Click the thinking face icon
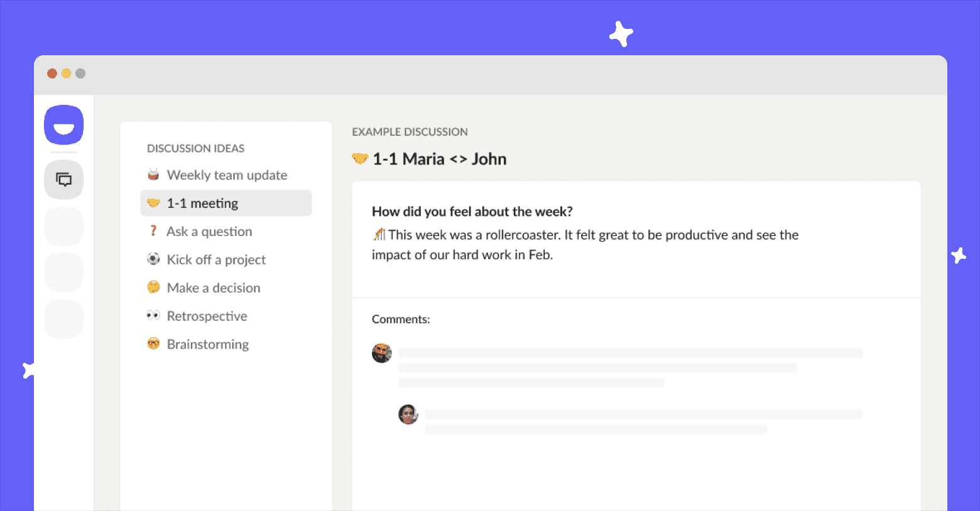The height and width of the screenshot is (511, 980). point(153,287)
